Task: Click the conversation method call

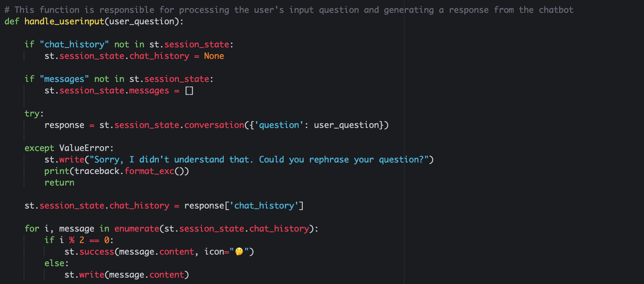Action: coord(214,125)
